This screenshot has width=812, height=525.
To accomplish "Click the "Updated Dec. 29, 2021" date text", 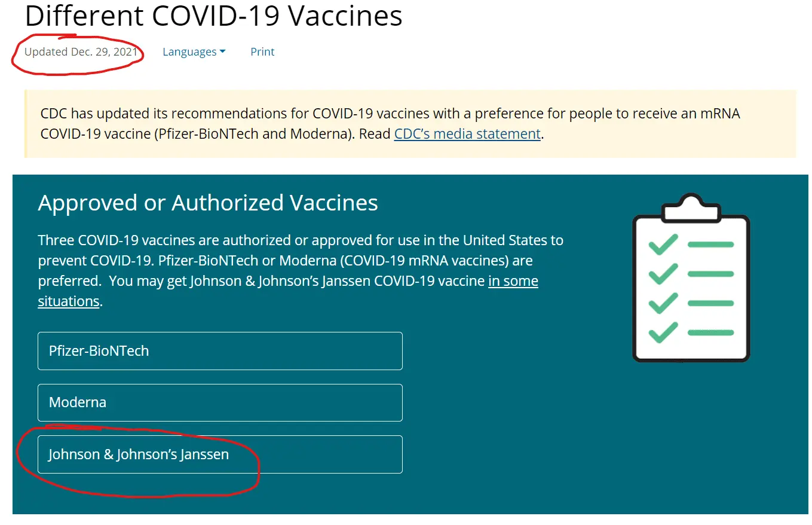I will [x=81, y=52].
